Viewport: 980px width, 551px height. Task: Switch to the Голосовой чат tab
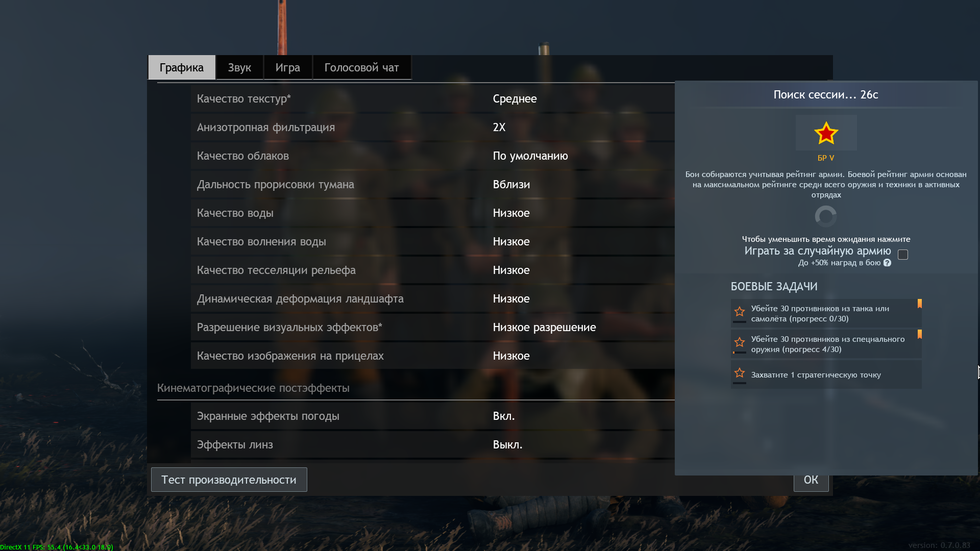pyautogui.click(x=361, y=68)
